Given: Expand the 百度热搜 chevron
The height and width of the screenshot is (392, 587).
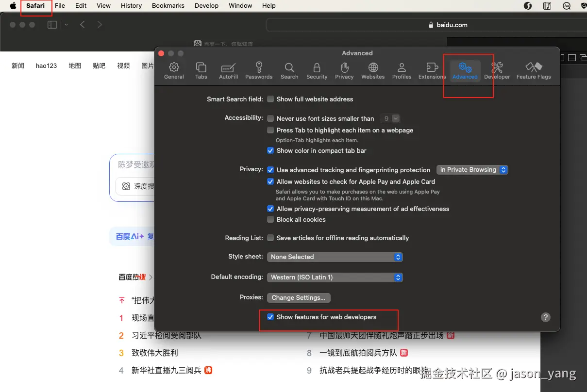Looking at the screenshot, I should click(151, 277).
